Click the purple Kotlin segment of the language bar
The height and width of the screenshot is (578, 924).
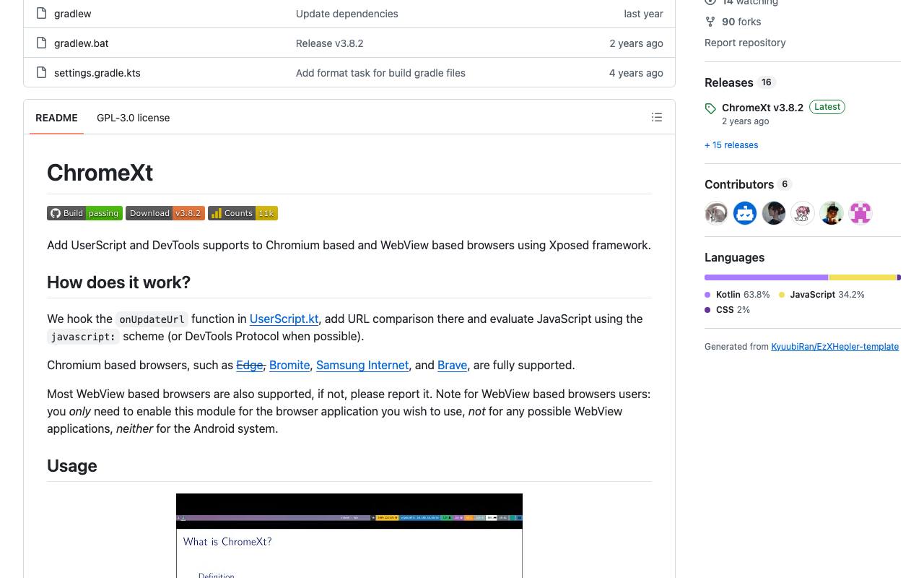(x=766, y=277)
